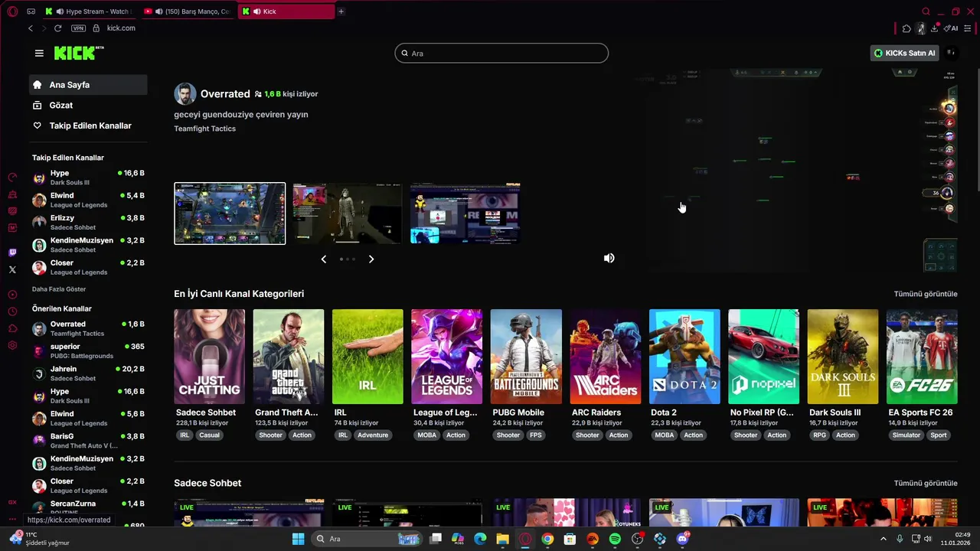Screen dimensions: 980x551
Task: Select the second featured stream thumbnail
Action: coord(347,214)
